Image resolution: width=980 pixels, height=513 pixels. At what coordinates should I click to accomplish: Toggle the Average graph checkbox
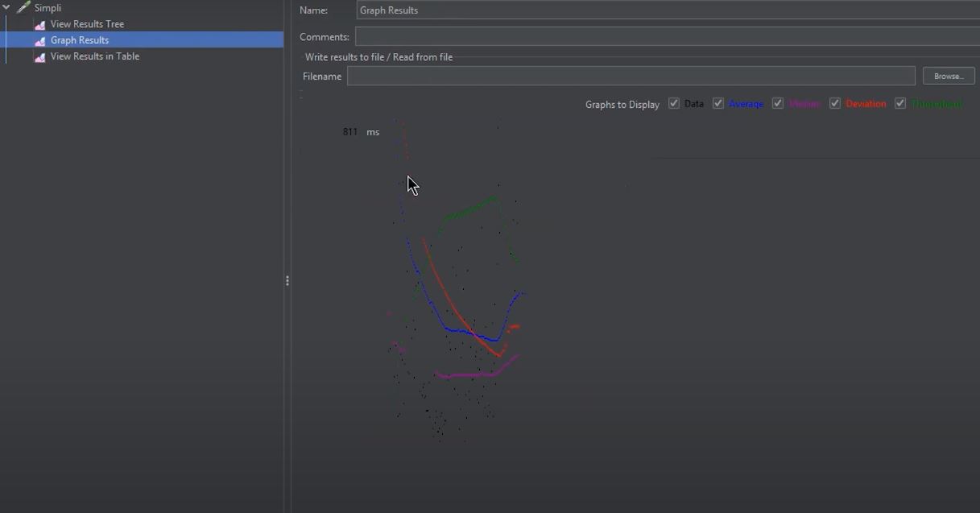click(x=718, y=104)
